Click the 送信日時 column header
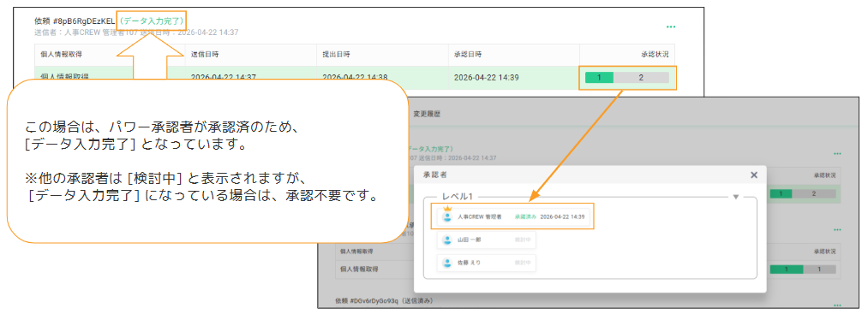Viewport: 868px width, 314px height. click(x=206, y=55)
